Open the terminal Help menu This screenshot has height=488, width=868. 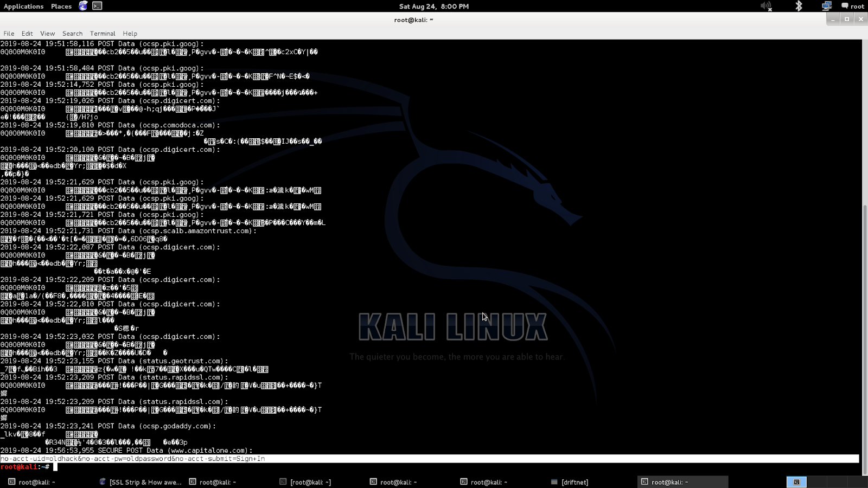[130, 33]
